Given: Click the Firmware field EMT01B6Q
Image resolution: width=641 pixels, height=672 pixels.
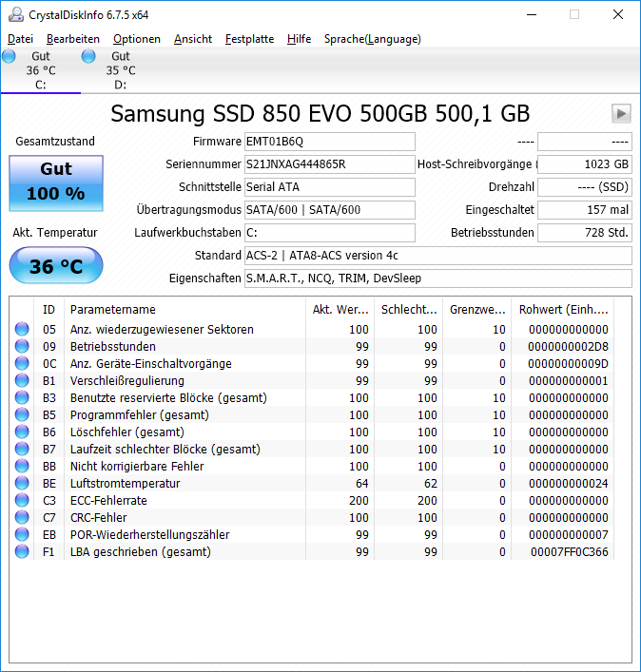Looking at the screenshot, I should [x=330, y=142].
